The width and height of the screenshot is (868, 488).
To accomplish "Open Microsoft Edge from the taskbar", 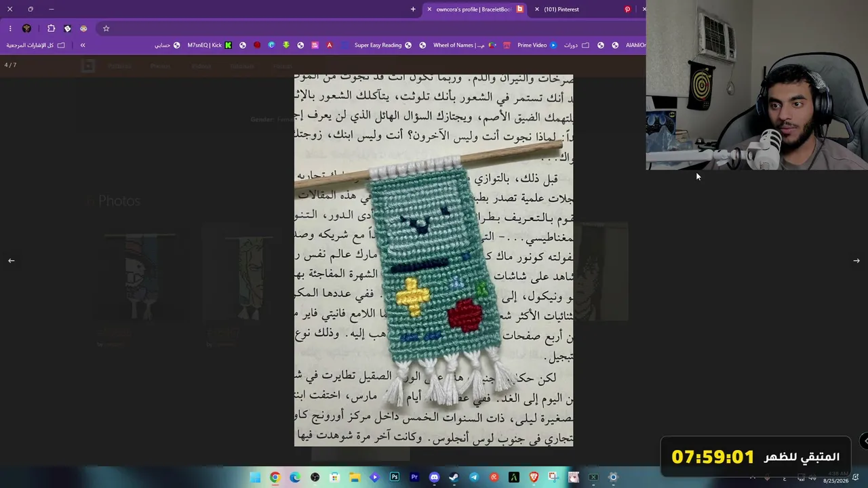I will (295, 477).
